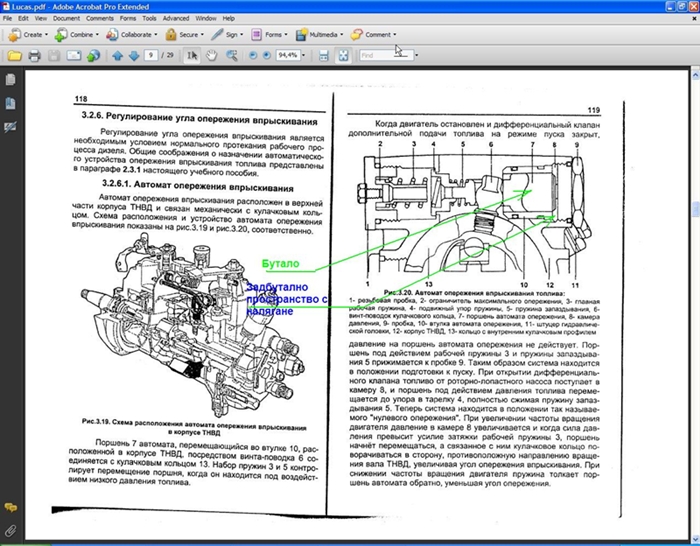This screenshot has width=700, height=546.
Task: Click the Open folder icon
Action: pyautogui.click(x=16, y=56)
